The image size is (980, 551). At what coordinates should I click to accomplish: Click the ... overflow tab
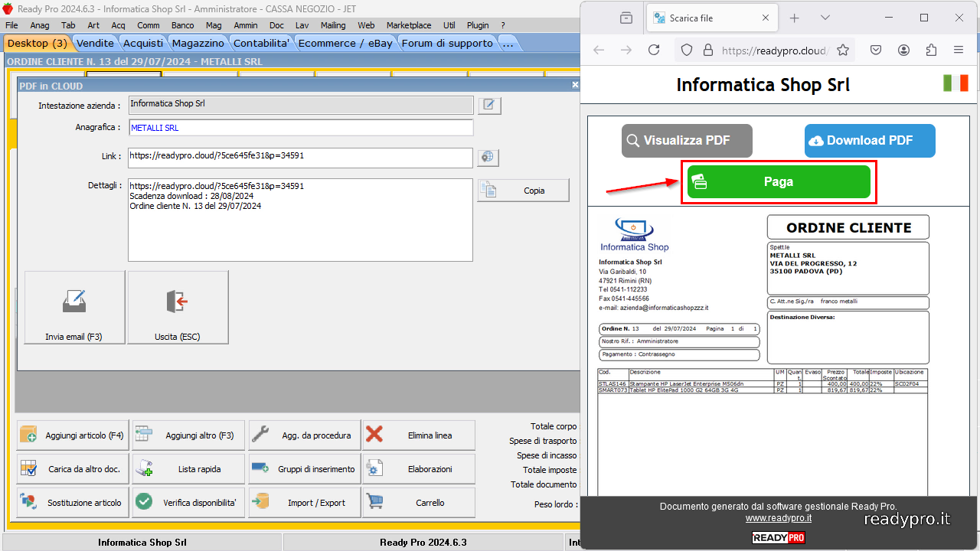point(508,44)
